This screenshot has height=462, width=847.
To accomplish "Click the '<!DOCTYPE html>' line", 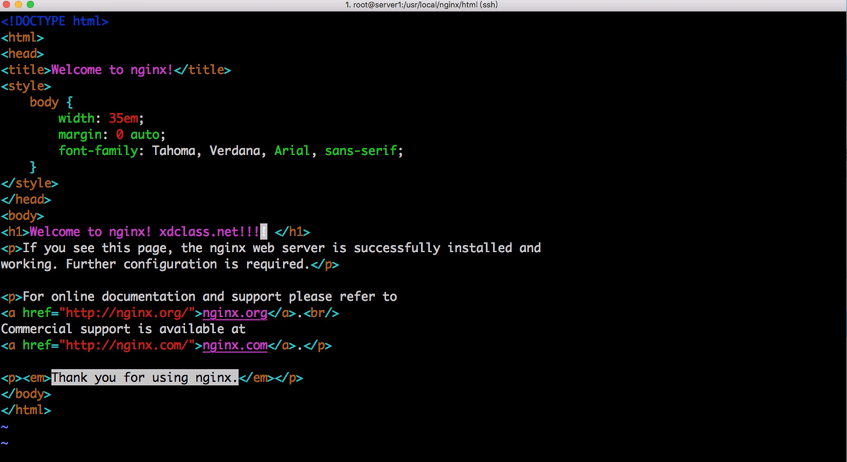I will point(55,21).
